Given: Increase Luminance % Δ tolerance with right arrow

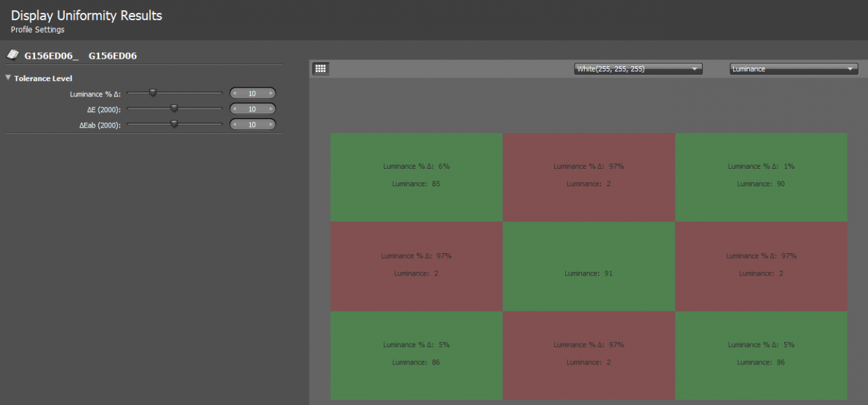Looking at the screenshot, I should (x=271, y=93).
